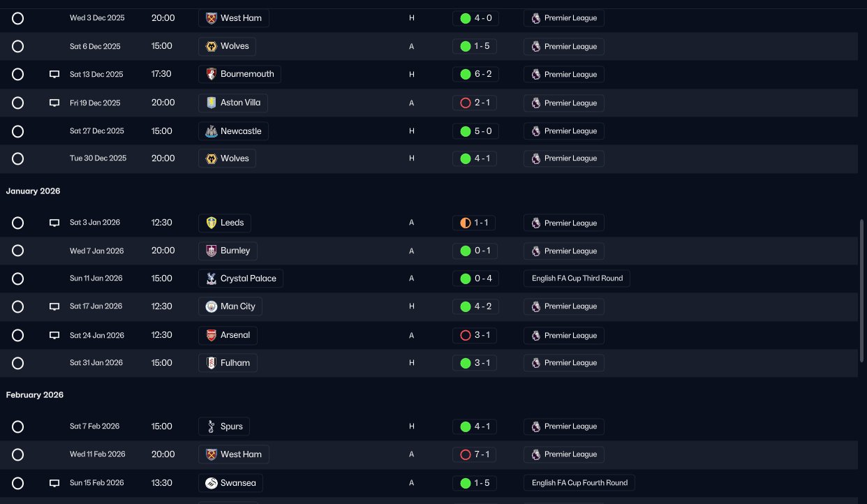The image size is (867, 504).
Task: Select the radio circle for Crystal Palace match
Action: [18, 279]
